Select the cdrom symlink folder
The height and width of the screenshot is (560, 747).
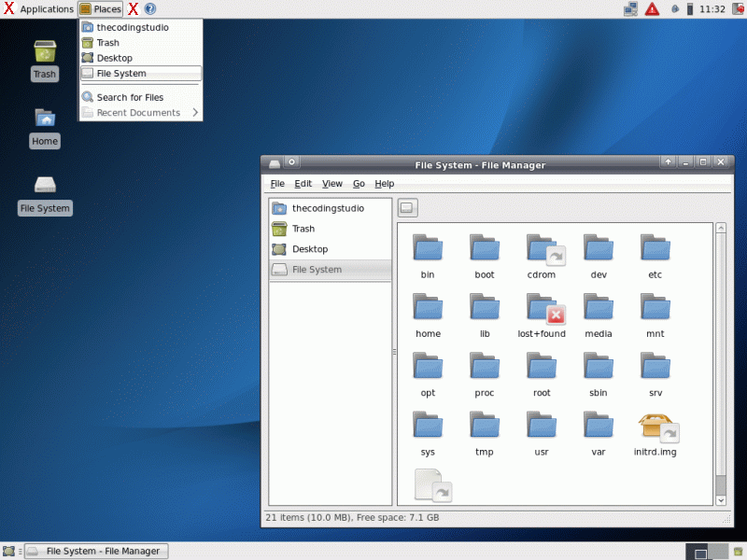[542, 250]
